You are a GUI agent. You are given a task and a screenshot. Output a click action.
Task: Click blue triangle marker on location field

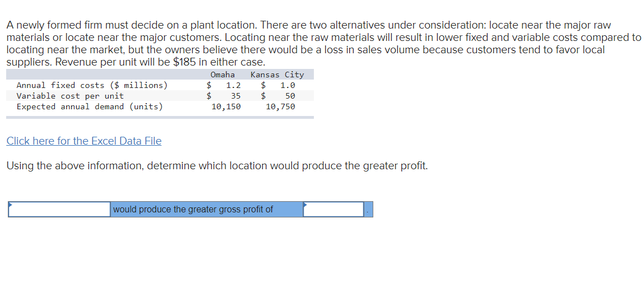11,204
